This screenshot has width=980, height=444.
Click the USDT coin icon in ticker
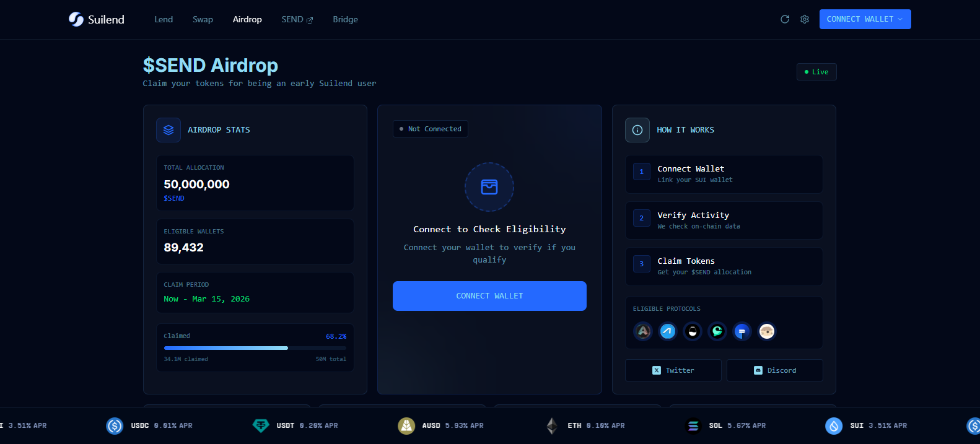pyautogui.click(x=261, y=425)
